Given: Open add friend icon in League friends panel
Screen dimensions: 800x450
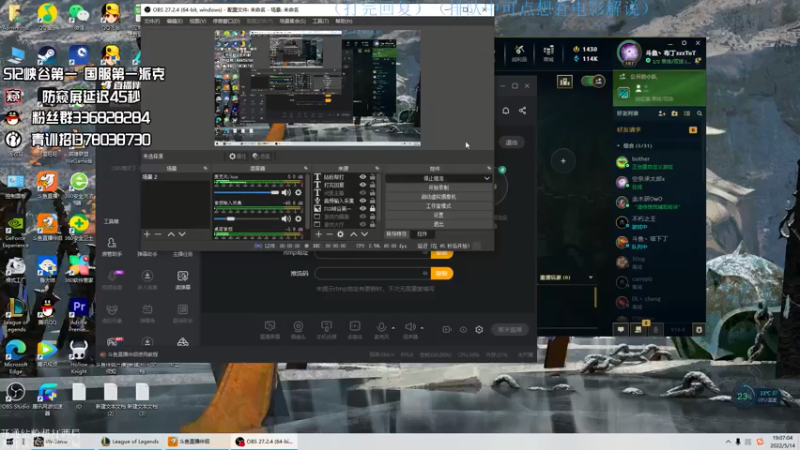Looking at the screenshot, I should (662, 113).
